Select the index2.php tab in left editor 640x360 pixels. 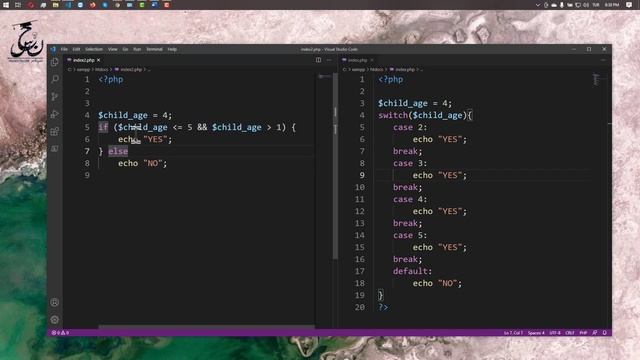click(x=84, y=60)
